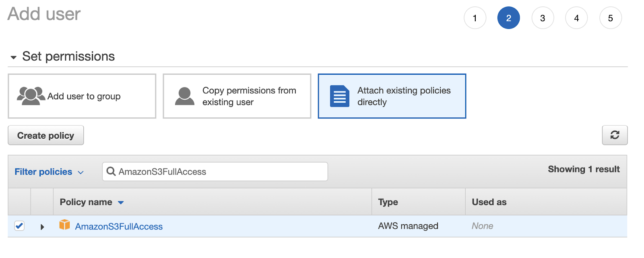Click the search magnifier icon in filter box
Screen dimensions: 644x258
[x=111, y=172]
